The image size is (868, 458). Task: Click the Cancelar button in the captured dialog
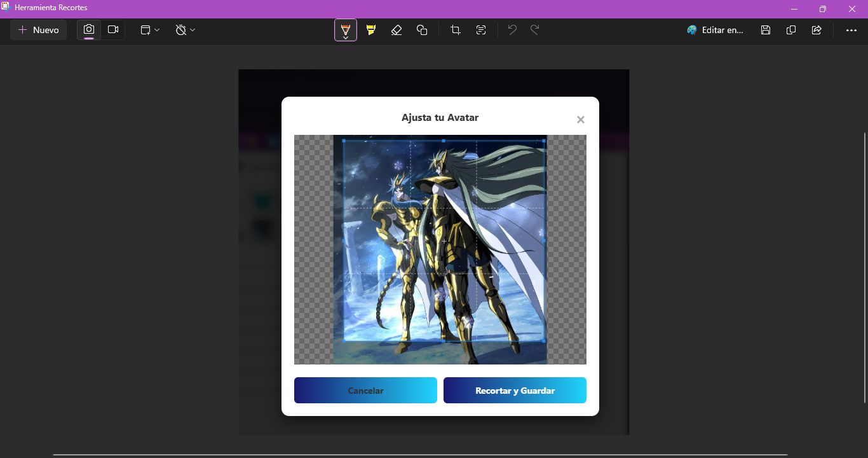[x=365, y=391]
